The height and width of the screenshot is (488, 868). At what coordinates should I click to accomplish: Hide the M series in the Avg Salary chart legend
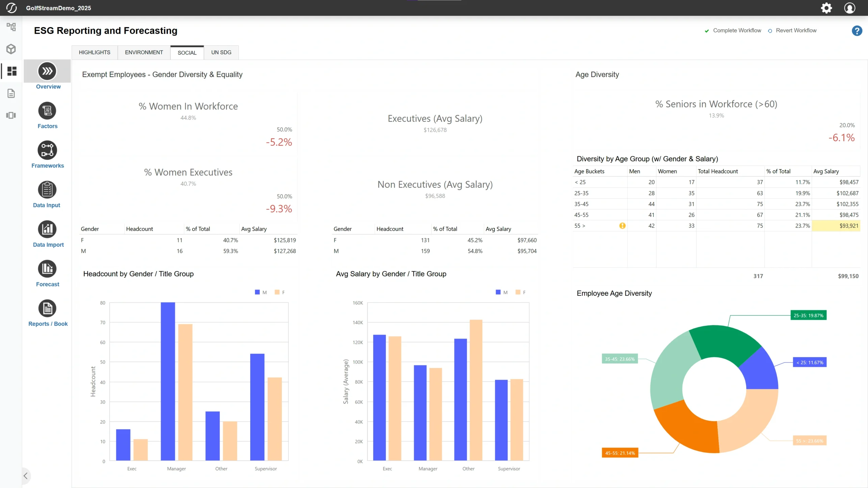501,292
